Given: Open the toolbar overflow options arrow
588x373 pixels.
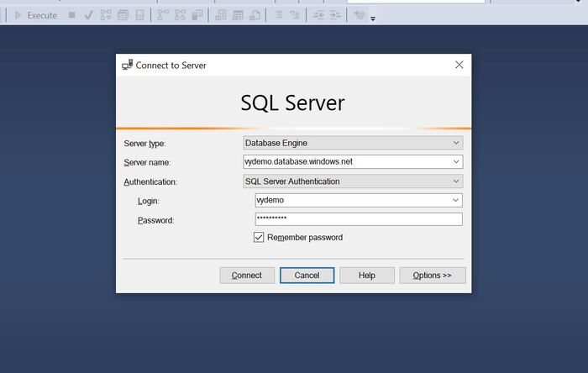Looking at the screenshot, I should 373,18.
